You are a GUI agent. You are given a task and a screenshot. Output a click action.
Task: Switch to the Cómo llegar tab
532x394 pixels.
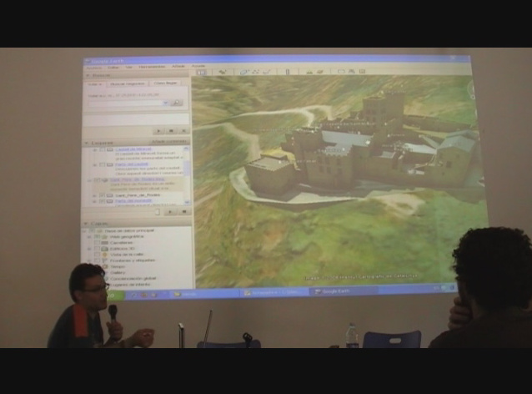tap(166, 83)
